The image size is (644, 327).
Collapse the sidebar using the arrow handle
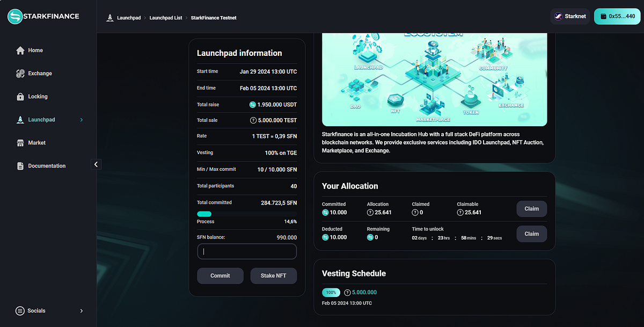(97, 164)
